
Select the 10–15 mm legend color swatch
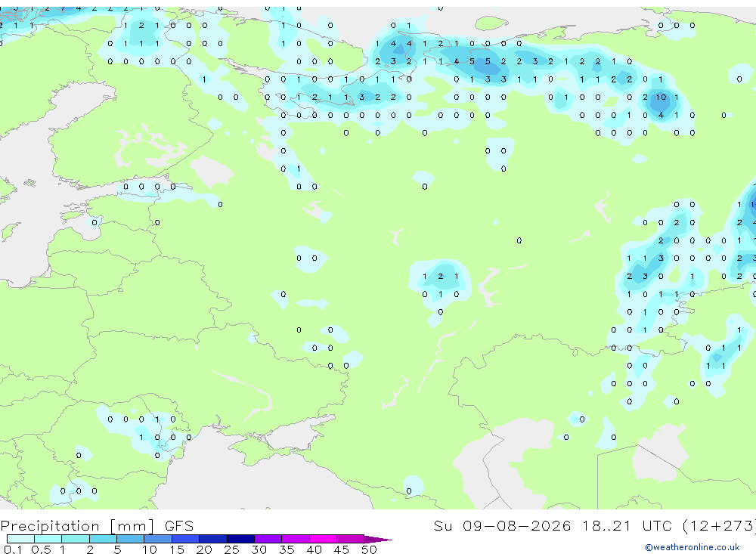click(158, 539)
